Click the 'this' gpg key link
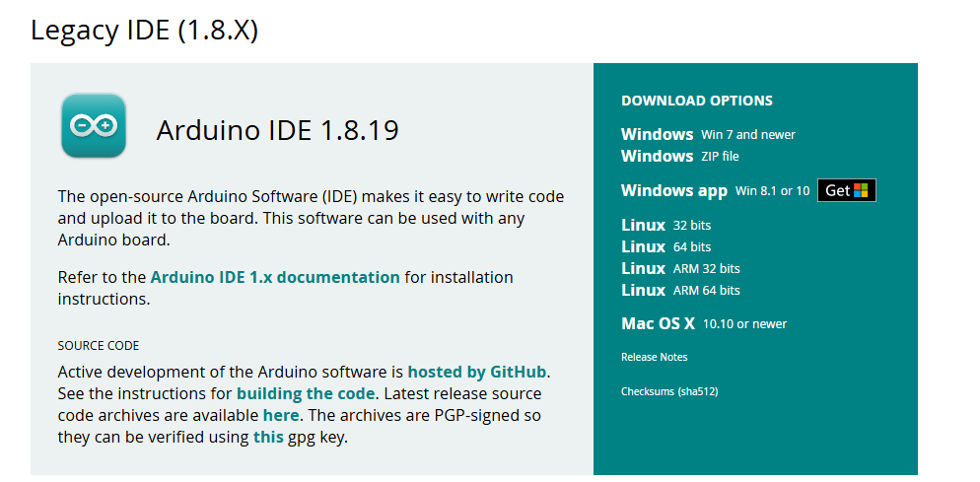The height and width of the screenshot is (482, 980). coord(268,437)
